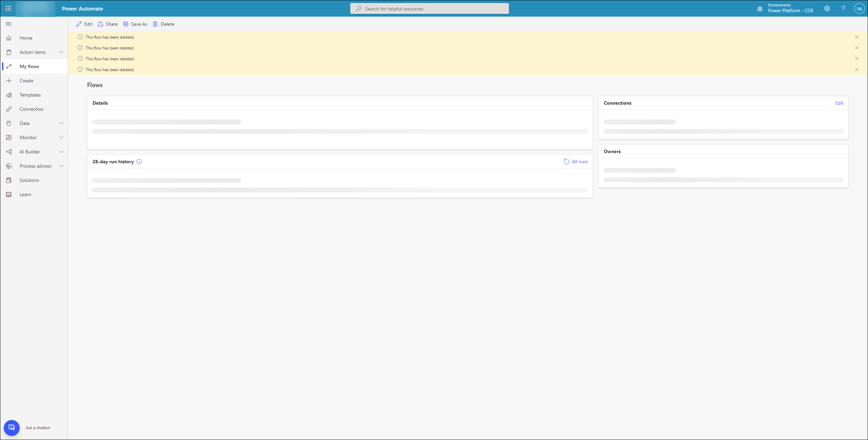
Task: Click the Environments picker icon
Action: (x=760, y=9)
